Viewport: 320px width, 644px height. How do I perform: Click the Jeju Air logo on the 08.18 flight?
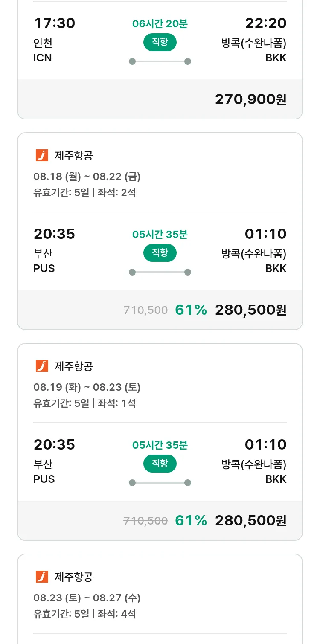tap(42, 156)
